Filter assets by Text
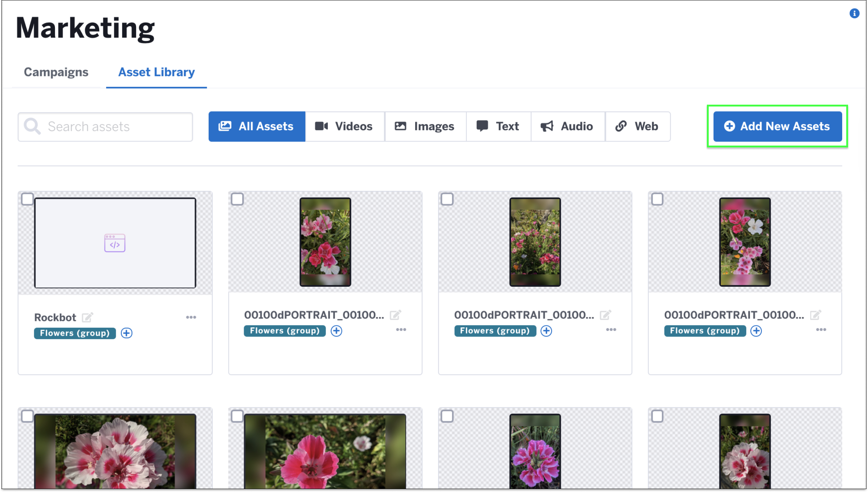Screen dimensions: 868x492 click(499, 126)
